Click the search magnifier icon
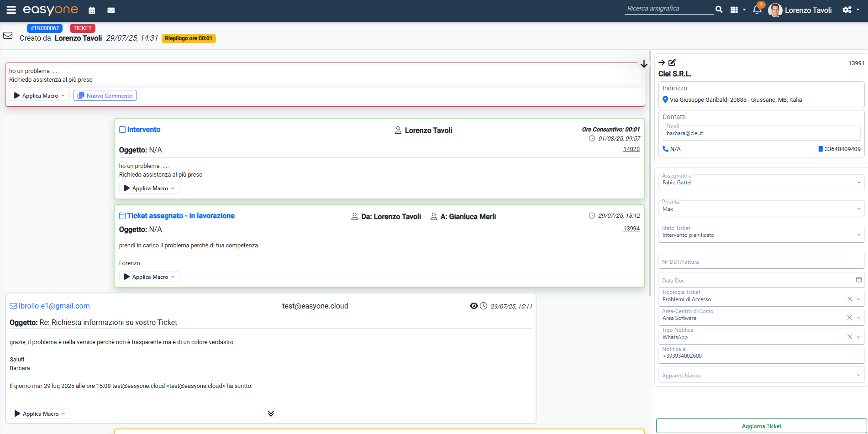The width and height of the screenshot is (868, 434). [719, 10]
